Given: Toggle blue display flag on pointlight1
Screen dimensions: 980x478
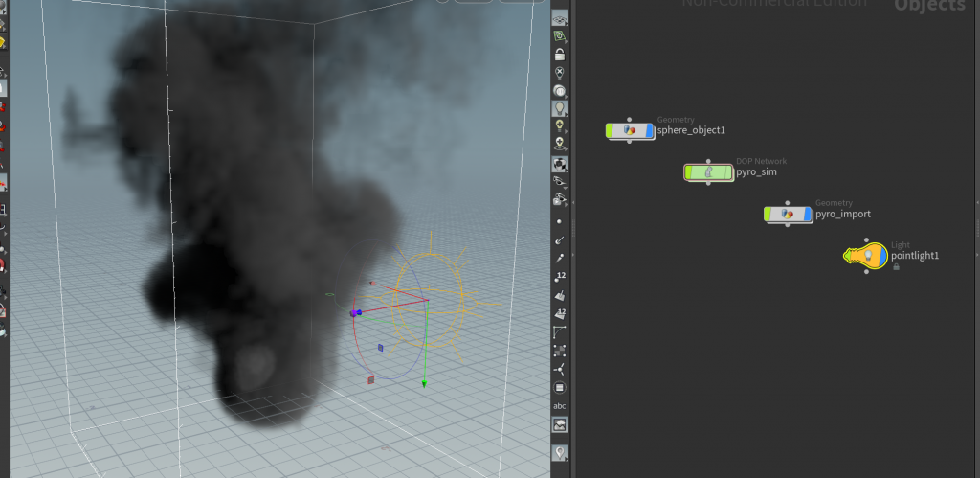Looking at the screenshot, I should [882, 255].
